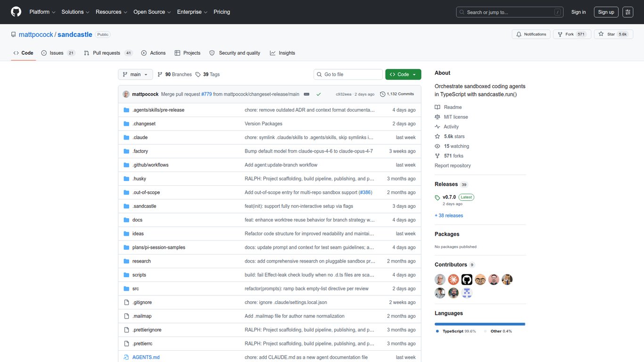The image size is (644, 362).
Task: Click the file icon next to .prettierrc
Action: 126,344
